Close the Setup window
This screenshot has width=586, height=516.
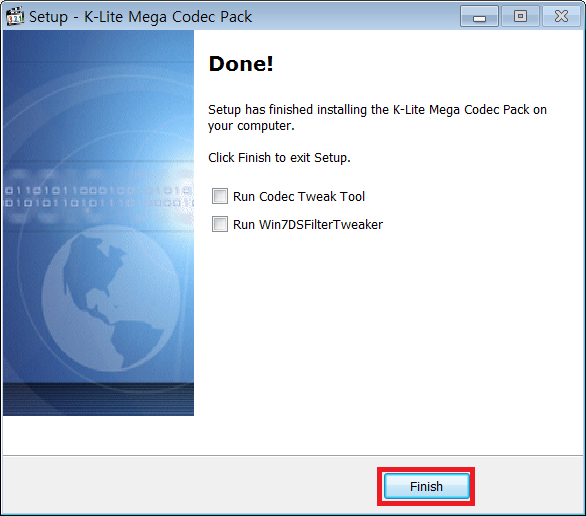pos(561,16)
